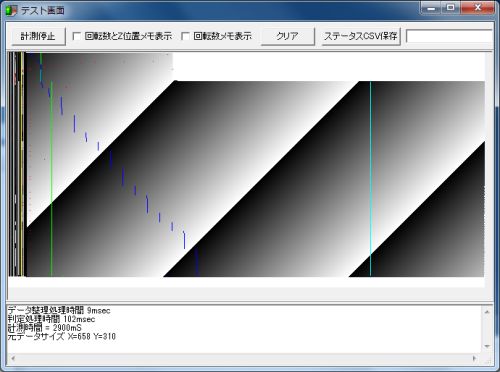
Task: Click the application icon in title bar
Action: click(x=11, y=10)
